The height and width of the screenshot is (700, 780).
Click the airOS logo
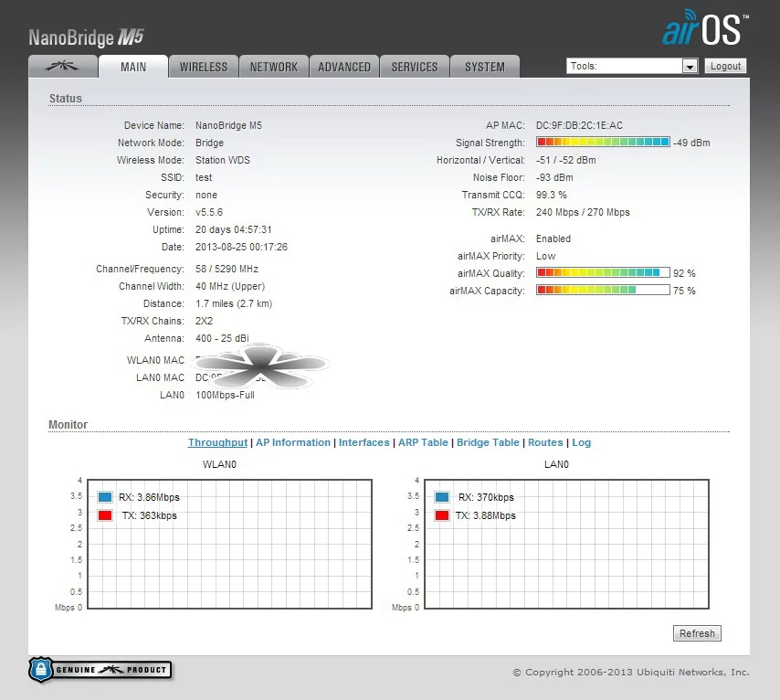coord(704,30)
